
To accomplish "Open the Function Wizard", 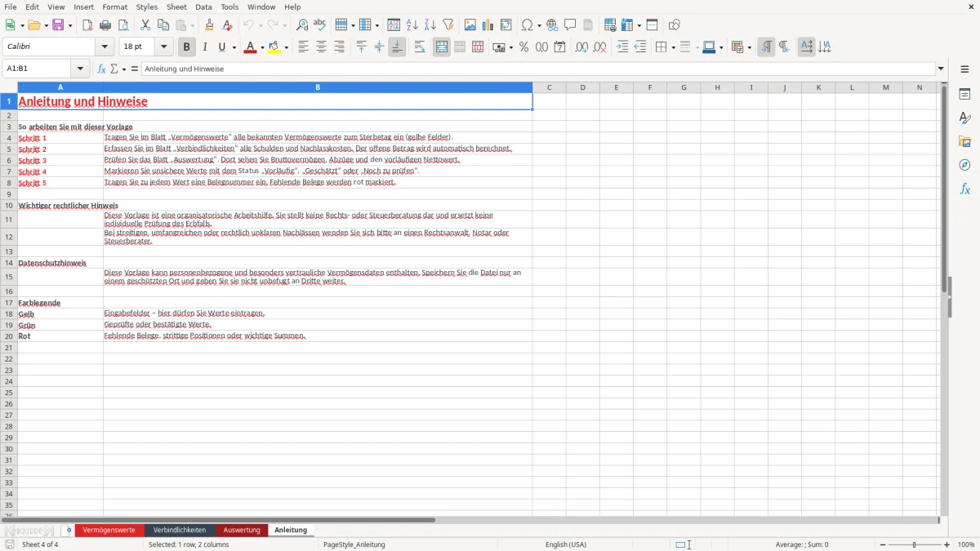I will click(101, 69).
